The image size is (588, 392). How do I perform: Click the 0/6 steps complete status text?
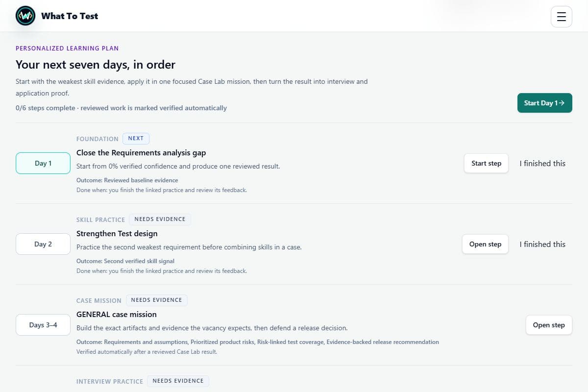tap(121, 108)
